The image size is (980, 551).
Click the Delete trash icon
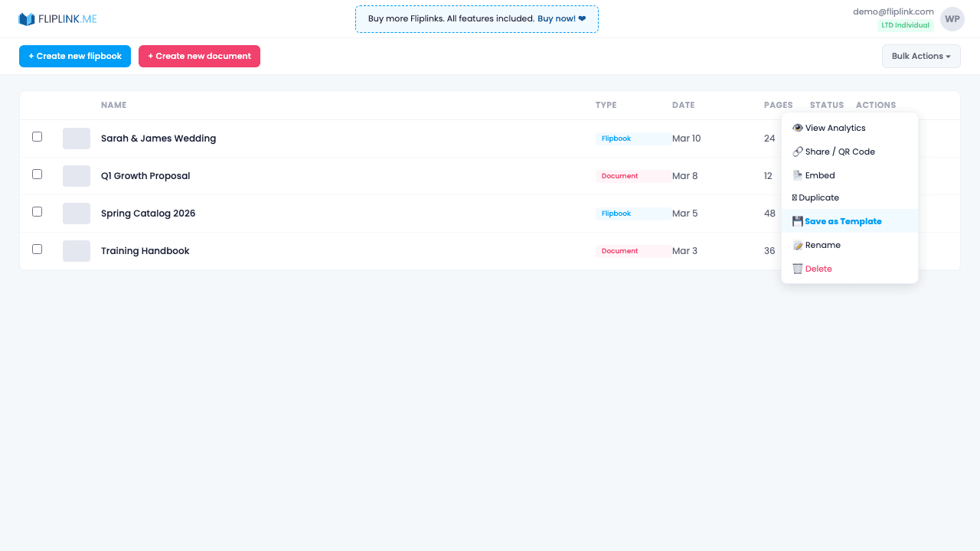pos(797,269)
